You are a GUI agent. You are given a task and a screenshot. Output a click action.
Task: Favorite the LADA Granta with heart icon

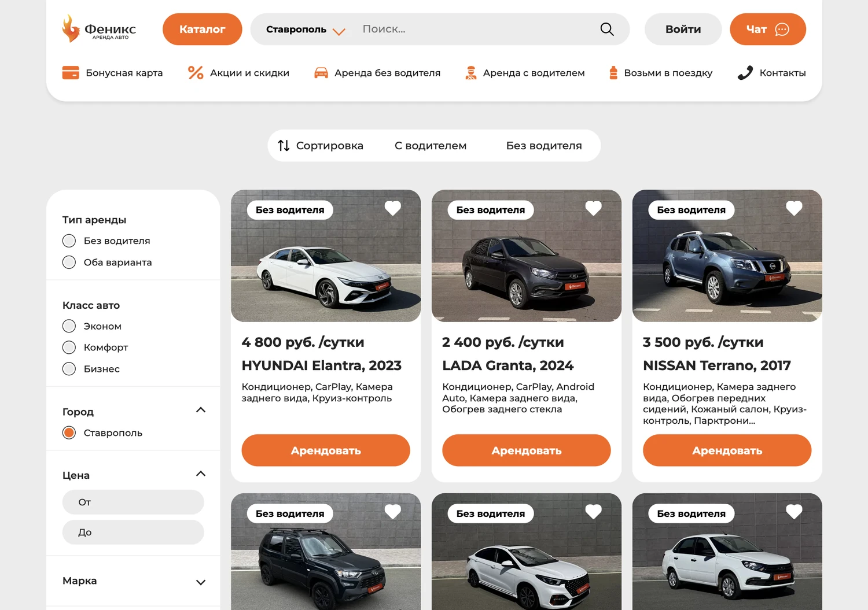click(594, 208)
